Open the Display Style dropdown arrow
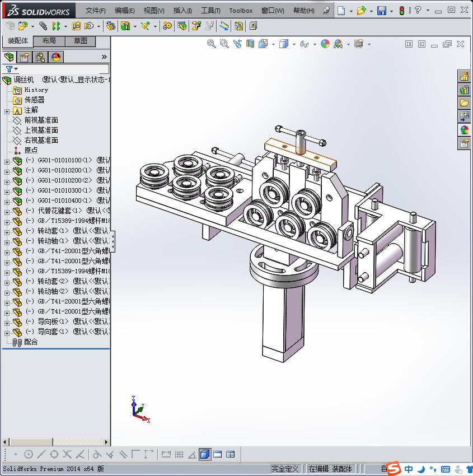This screenshot has width=473, height=476. tap(294, 44)
